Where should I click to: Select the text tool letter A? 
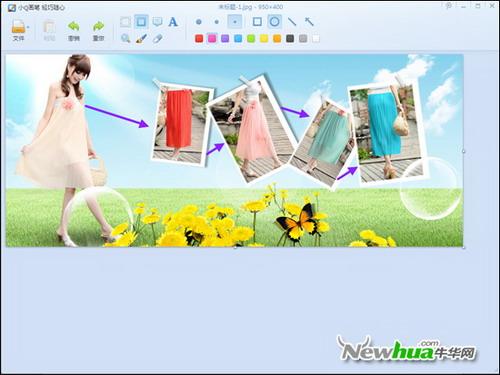click(173, 22)
